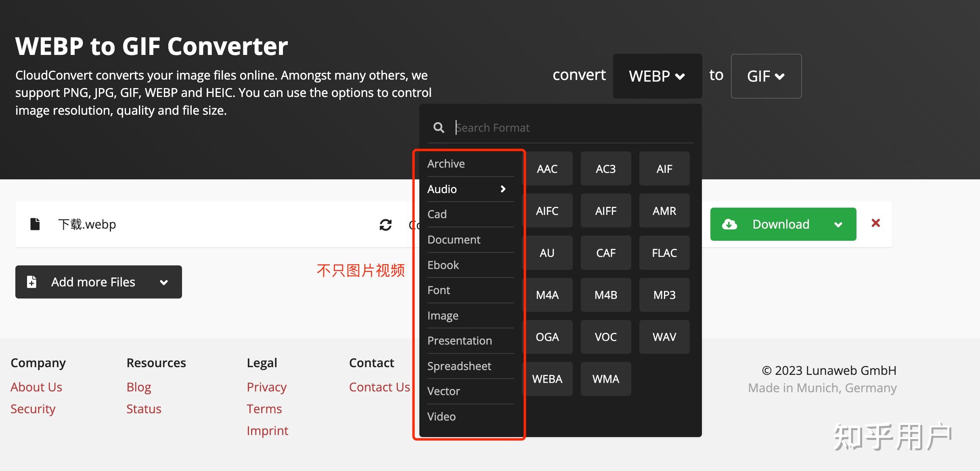
Task: Click the add file icon on Add more Files
Action: (x=31, y=282)
